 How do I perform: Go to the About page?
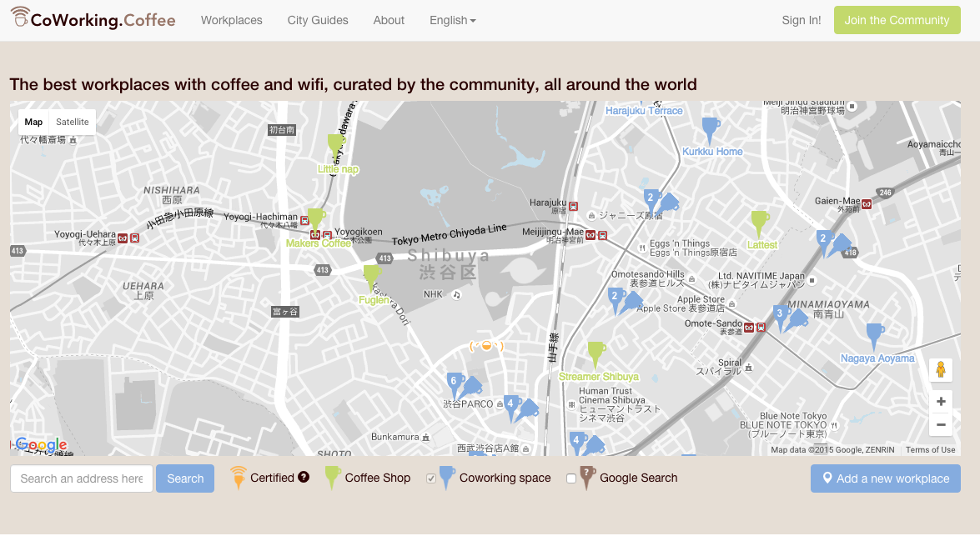coord(389,20)
